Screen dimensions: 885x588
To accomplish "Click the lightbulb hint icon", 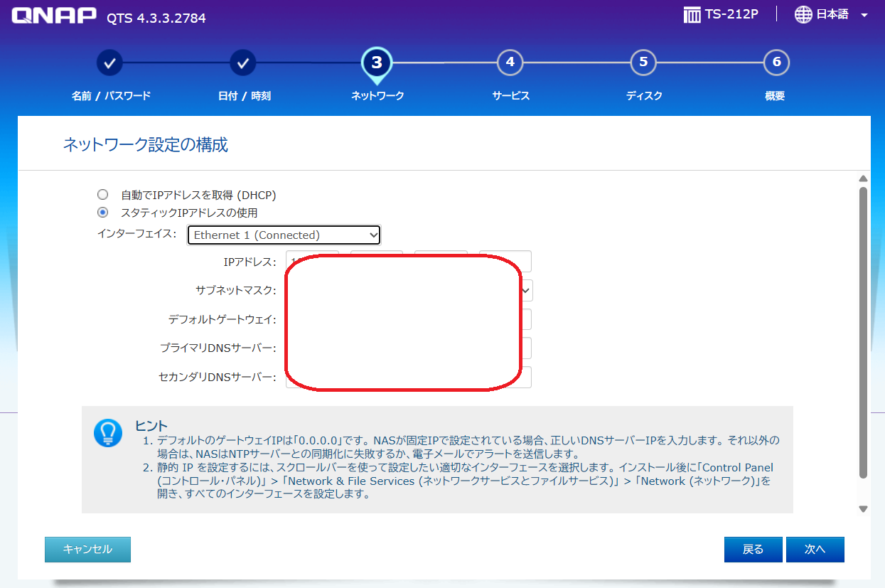I will pos(107,434).
